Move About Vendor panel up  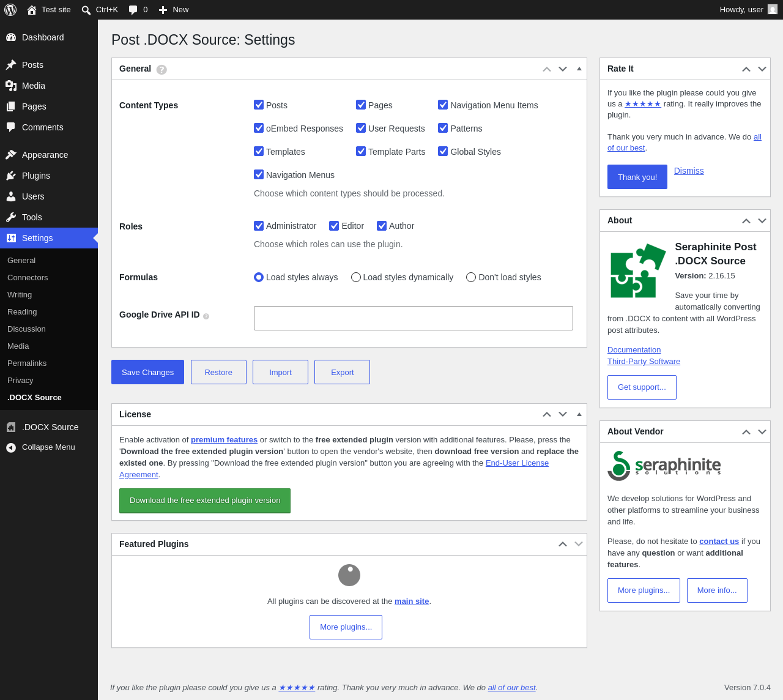[746, 432]
